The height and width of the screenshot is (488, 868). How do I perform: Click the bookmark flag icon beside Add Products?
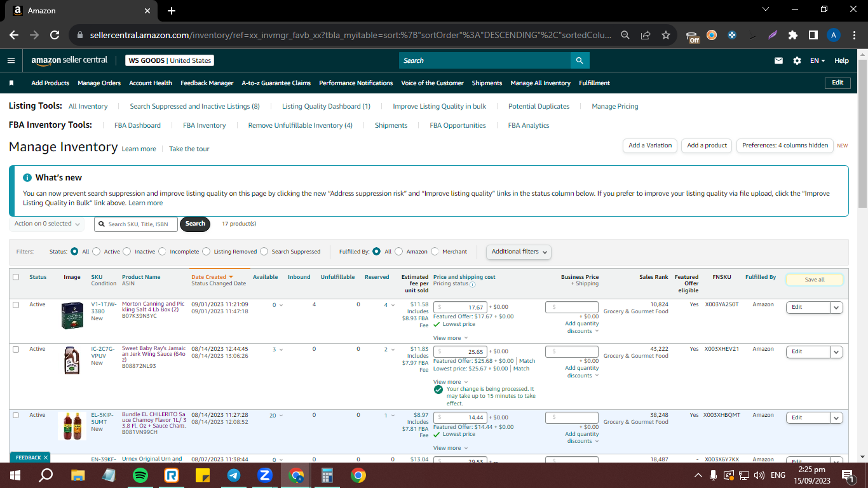click(x=11, y=83)
